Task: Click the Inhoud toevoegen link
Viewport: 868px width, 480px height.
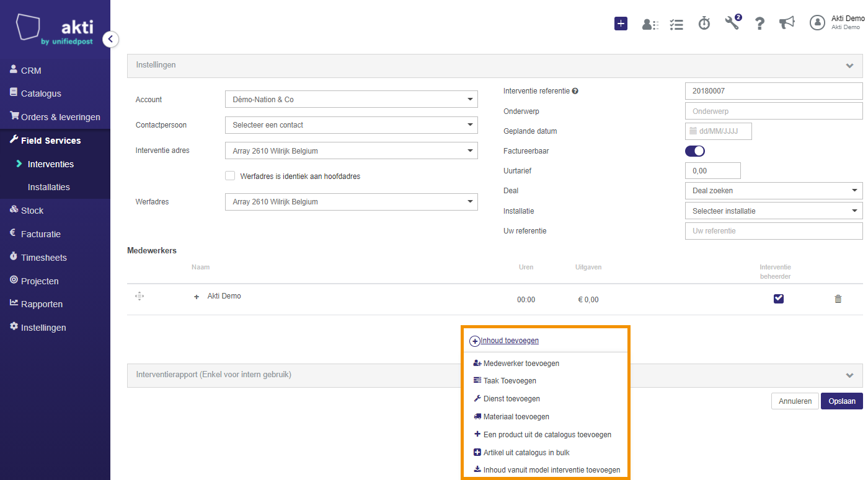Action: click(510, 341)
